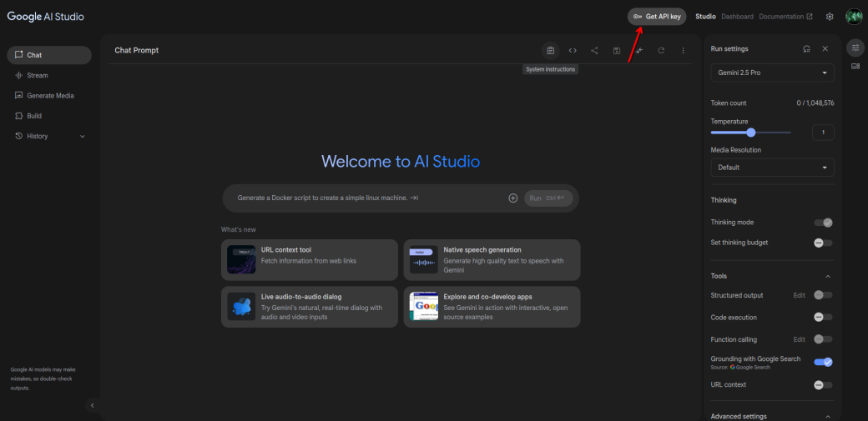The height and width of the screenshot is (421, 868).
Task: Click the token count value 0 / 1,048,576
Action: (x=815, y=103)
